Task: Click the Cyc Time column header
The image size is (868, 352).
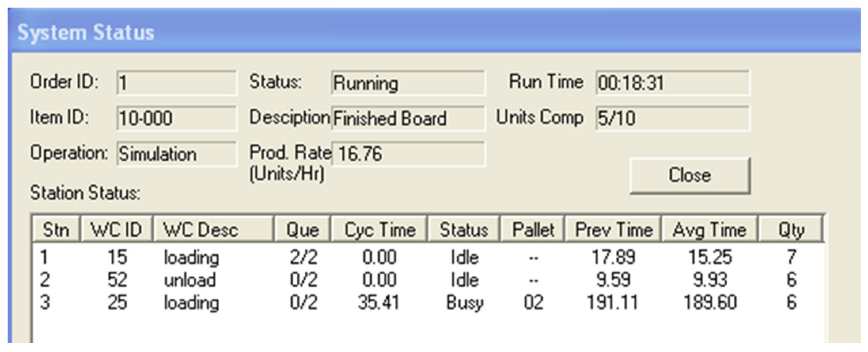Action: pyautogui.click(x=379, y=230)
